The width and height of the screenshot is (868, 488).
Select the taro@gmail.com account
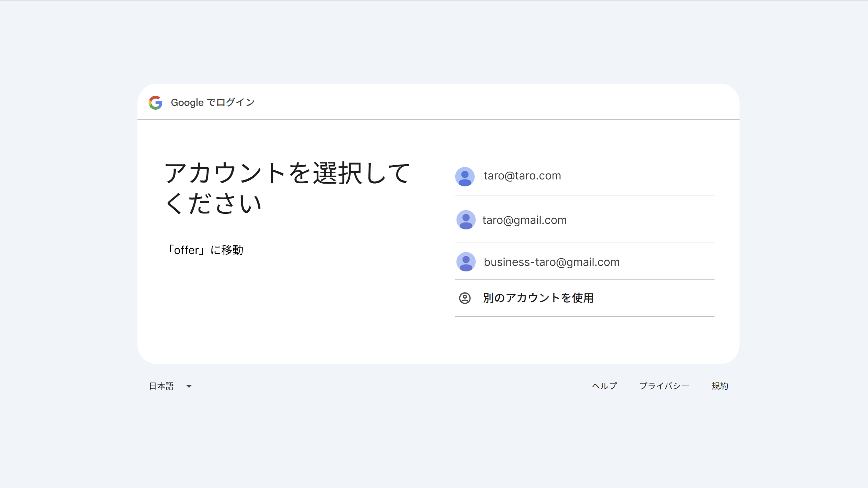click(585, 220)
